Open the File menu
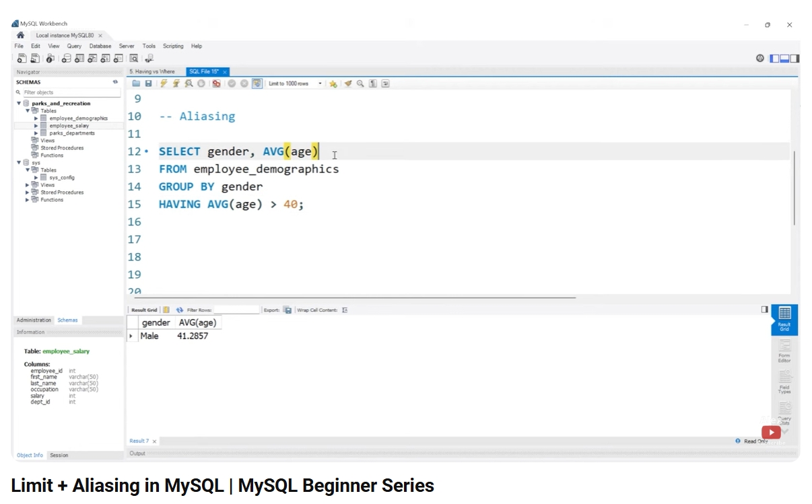The image size is (812, 504). [19, 46]
